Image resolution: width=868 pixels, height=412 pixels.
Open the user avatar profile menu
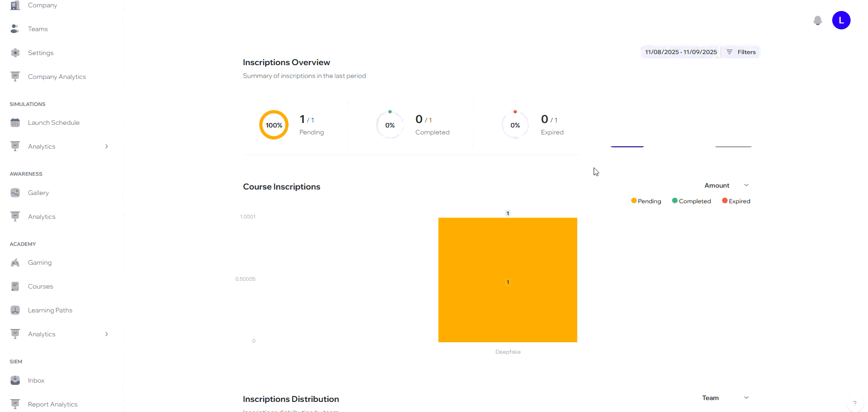coord(841,20)
